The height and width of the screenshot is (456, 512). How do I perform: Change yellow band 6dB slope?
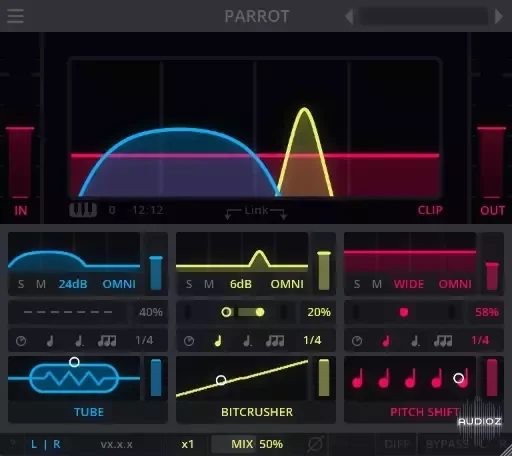click(241, 284)
